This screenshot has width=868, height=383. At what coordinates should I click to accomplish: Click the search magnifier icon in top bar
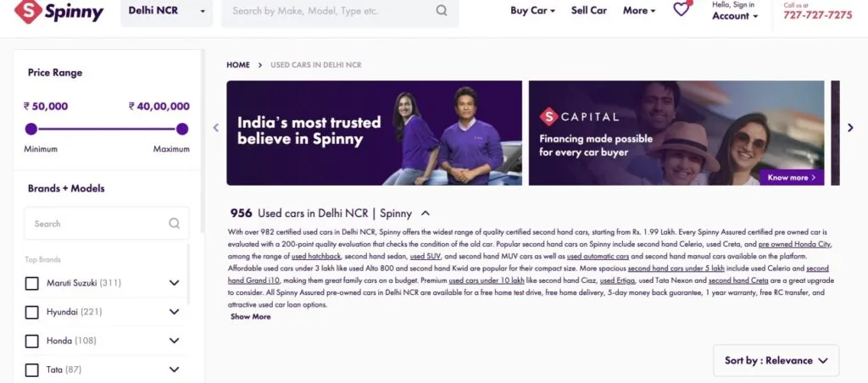(441, 10)
